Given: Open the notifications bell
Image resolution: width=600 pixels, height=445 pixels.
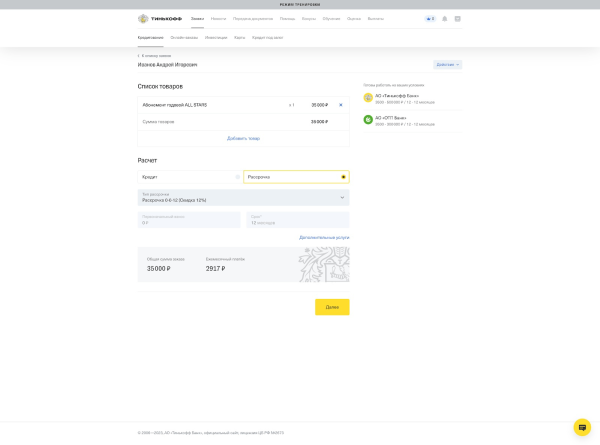Looking at the screenshot, I should coord(444,18).
